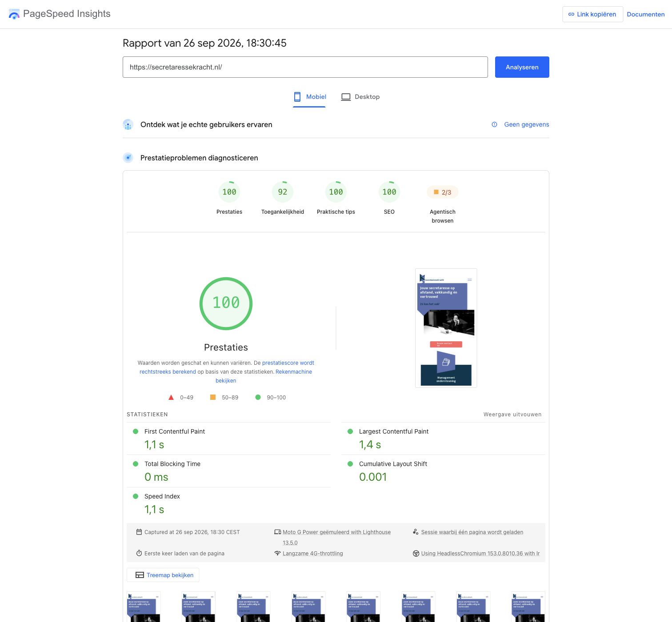Click the calendar icon beside Captured at

pos(139,532)
